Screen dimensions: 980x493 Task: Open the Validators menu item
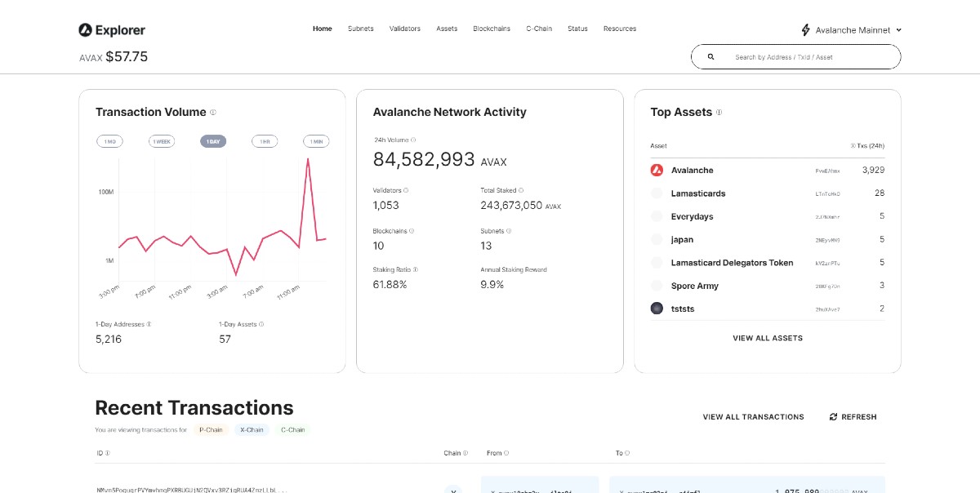pyautogui.click(x=405, y=29)
